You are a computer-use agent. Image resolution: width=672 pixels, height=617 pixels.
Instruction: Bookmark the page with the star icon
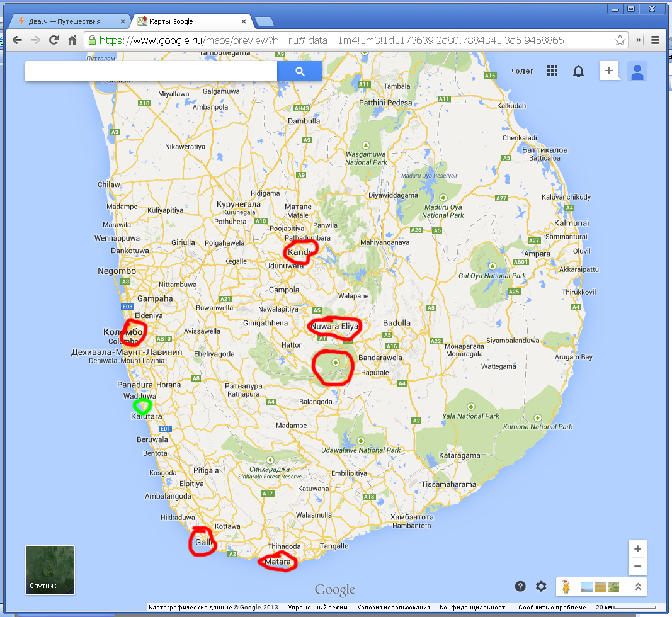tap(620, 40)
